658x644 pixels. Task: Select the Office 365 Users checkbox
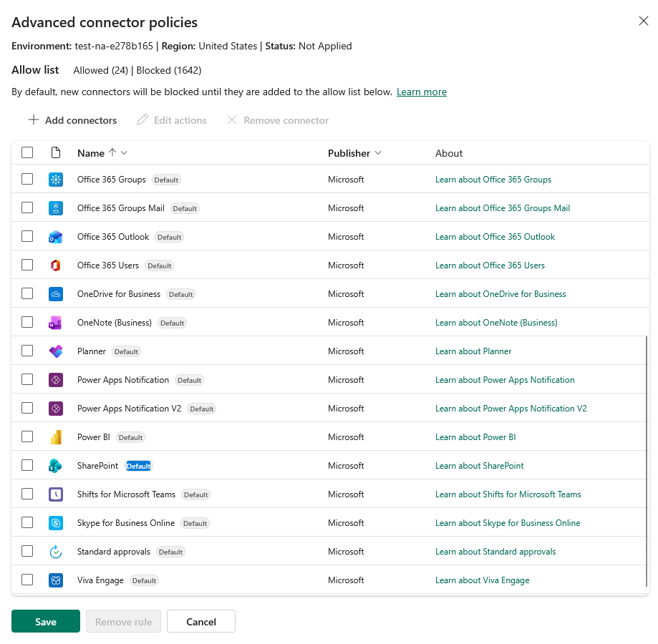[27, 265]
